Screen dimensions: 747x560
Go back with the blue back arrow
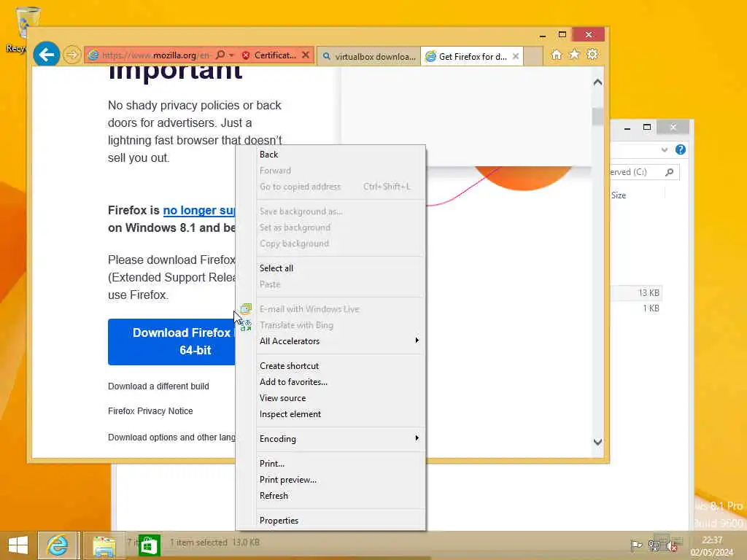tap(46, 55)
